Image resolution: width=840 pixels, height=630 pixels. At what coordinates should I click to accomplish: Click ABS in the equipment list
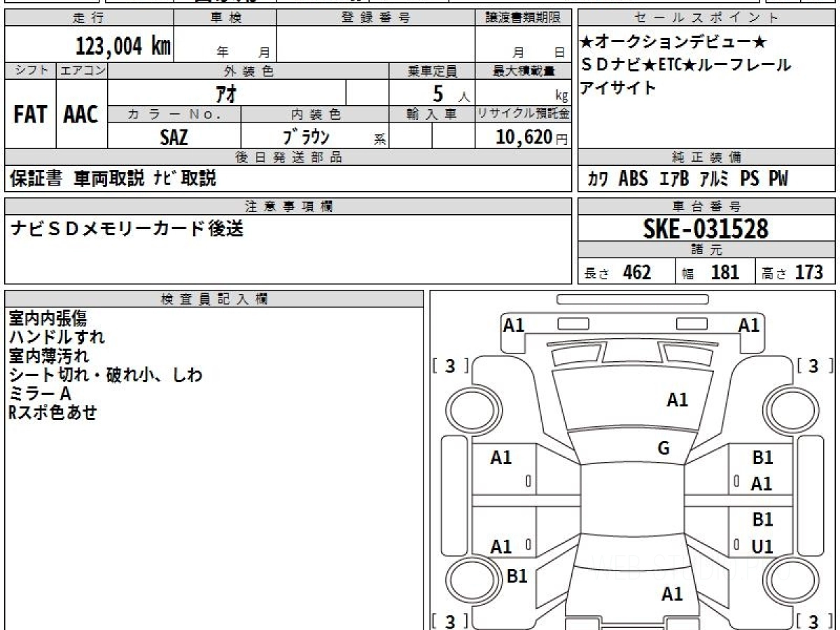click(633, 179)
